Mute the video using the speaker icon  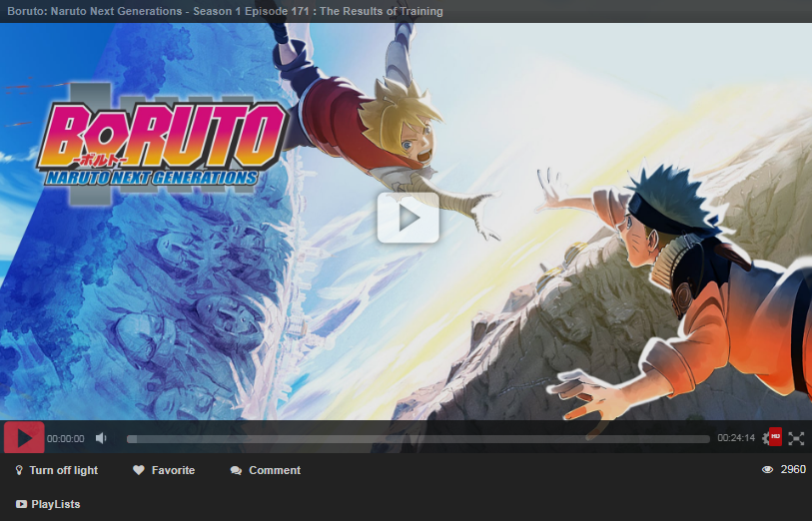click(x=101, y=438)
